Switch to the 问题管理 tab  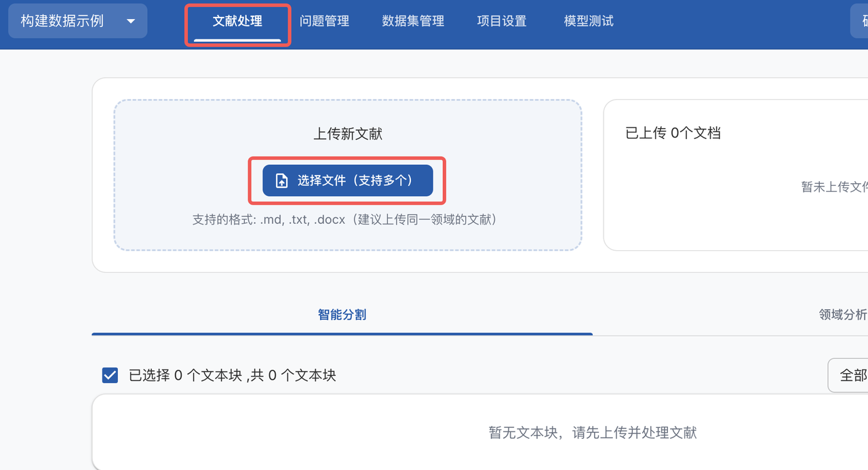tap(324, 21)
